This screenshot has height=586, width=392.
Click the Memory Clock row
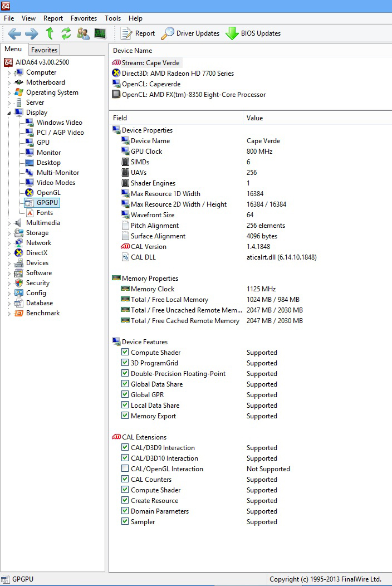coord(251,289)
